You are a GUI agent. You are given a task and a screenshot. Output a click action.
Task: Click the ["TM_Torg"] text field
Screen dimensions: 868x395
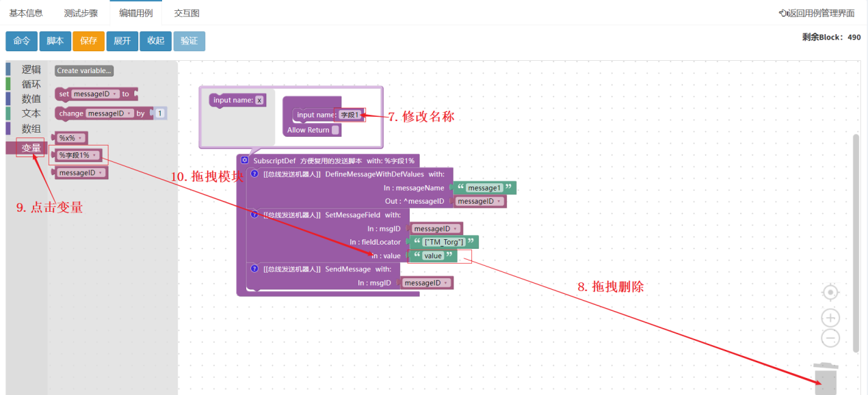(x=444, y=242)
